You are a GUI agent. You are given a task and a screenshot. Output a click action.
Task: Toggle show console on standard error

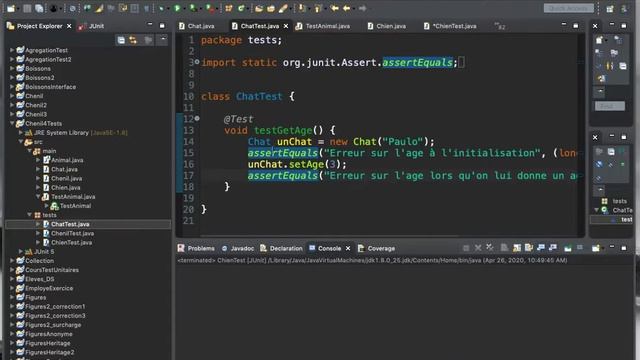coord(553,248)
